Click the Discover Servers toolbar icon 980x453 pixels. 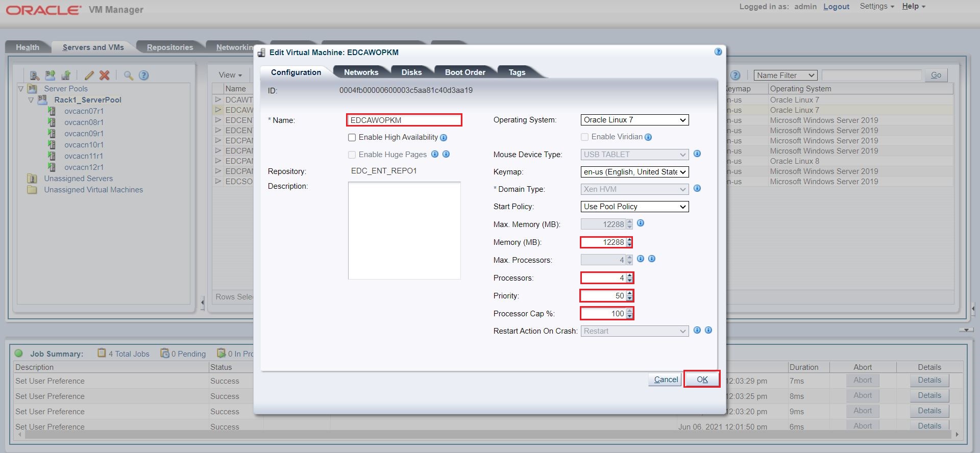(34, 75)
